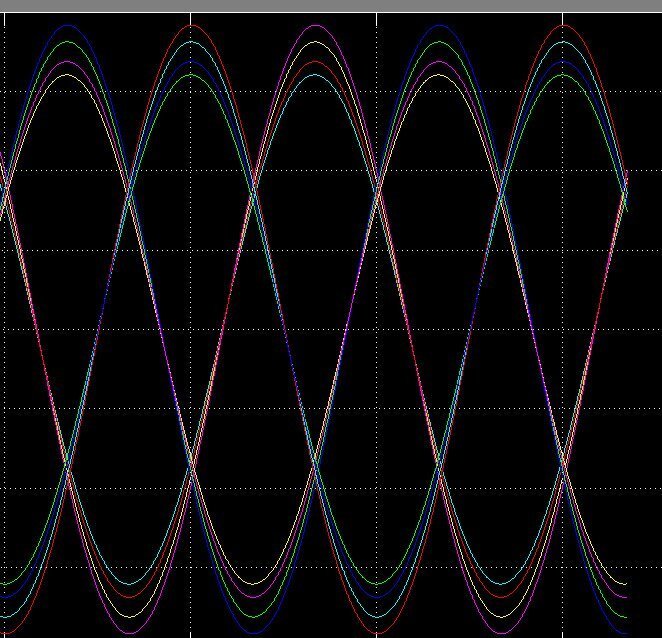Select the green peak in the first crest
The height and width of the screenshot is (638, 662).
[x=68, y=42]
